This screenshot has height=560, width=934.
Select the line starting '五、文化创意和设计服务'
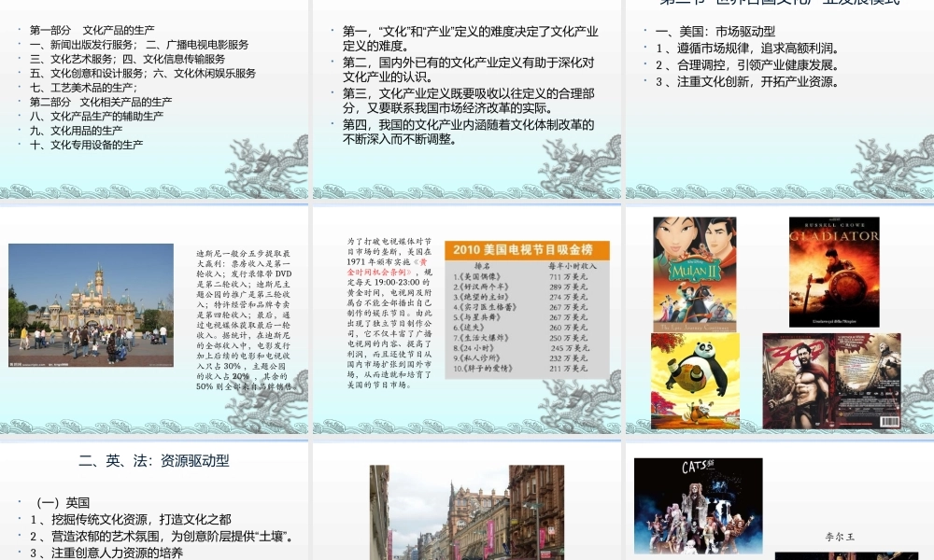[142, 73]
